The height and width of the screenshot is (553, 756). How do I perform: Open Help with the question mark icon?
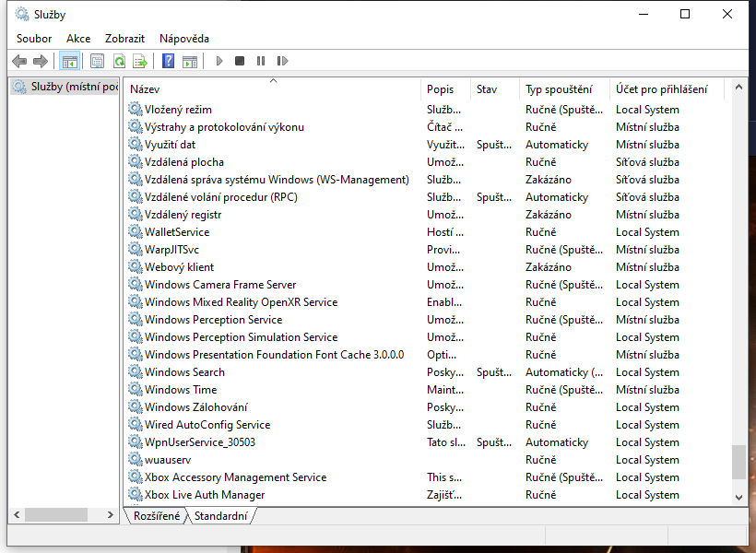pyautogui.click(x=169, y=61)
